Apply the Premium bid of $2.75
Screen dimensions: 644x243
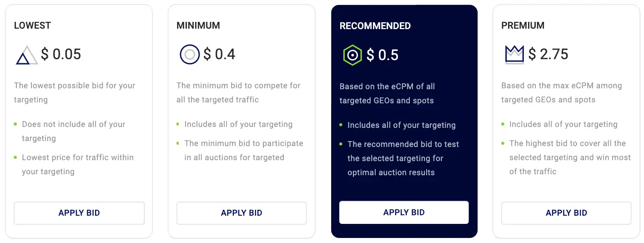pyautogui.click(x=566, y=213)
